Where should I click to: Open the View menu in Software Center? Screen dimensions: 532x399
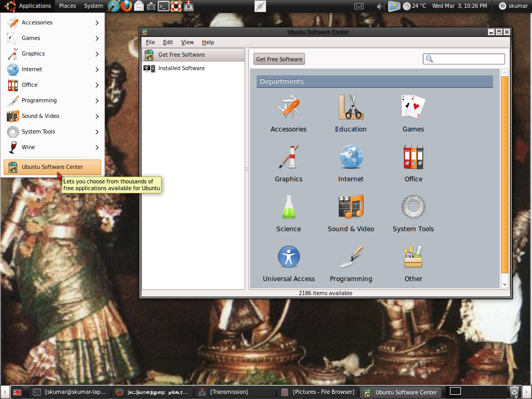(x=187, y=42)
